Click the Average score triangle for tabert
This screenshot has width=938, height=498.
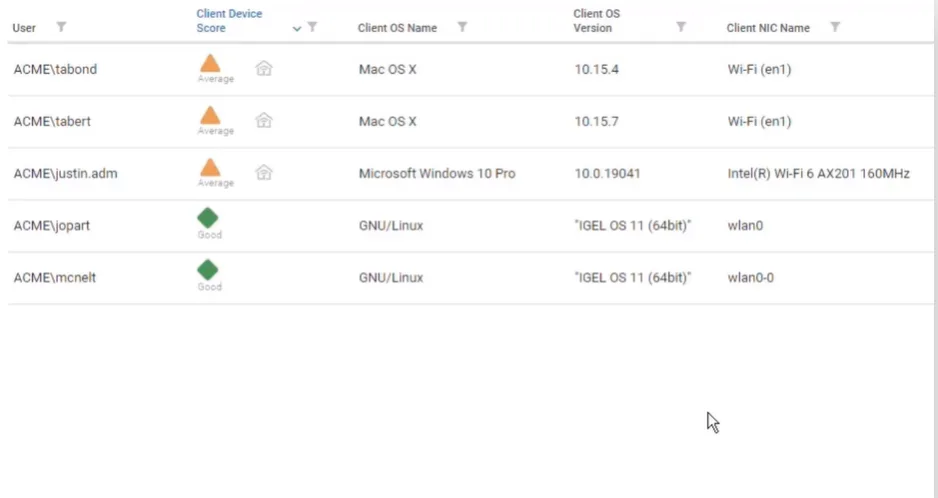(x=210, y=116)
